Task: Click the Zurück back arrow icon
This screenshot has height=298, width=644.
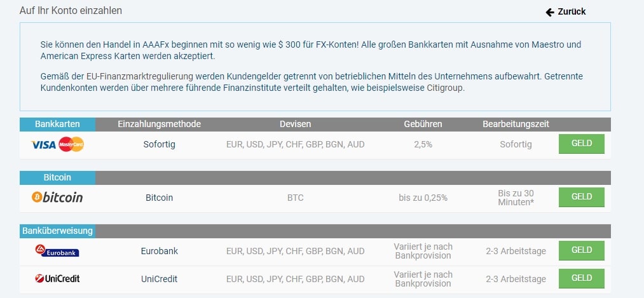Action: tap(550, 12)
